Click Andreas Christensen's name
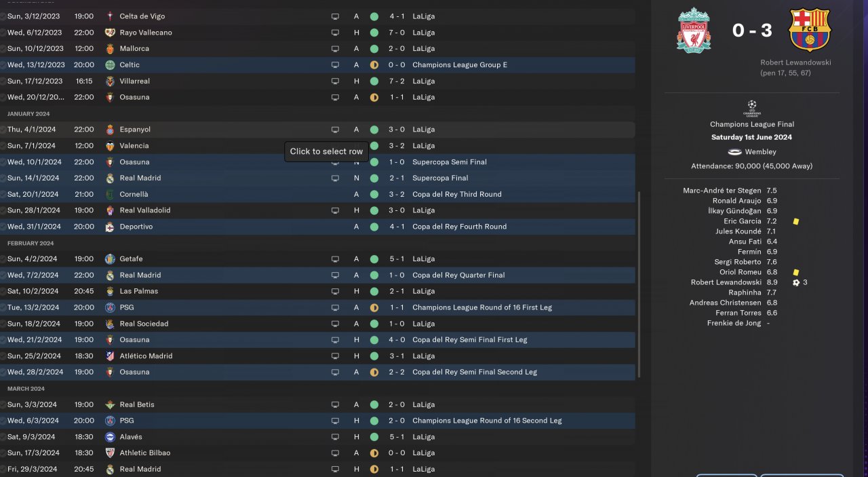 point(726,303)
